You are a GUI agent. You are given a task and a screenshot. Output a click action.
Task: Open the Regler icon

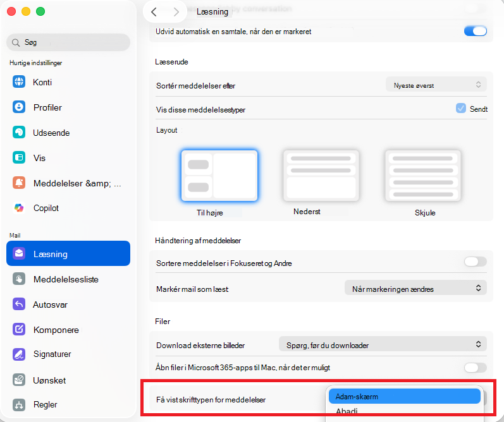(x=19, y=405)
